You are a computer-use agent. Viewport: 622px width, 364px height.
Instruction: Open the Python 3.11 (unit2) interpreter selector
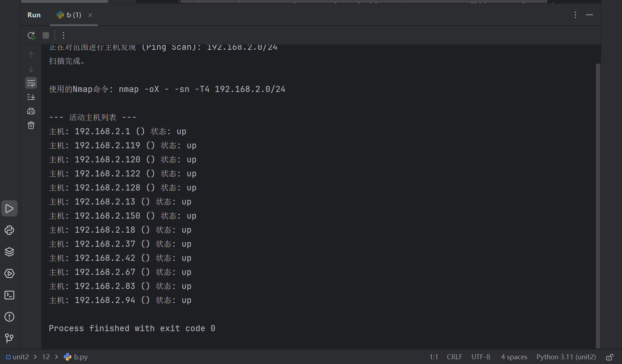[x=566, y=357]
